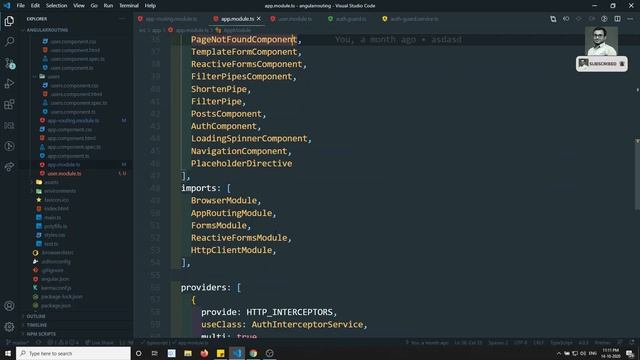This screenshot has height=360, width=640.
Task: Open the Go menu
Action: point(94,6)
